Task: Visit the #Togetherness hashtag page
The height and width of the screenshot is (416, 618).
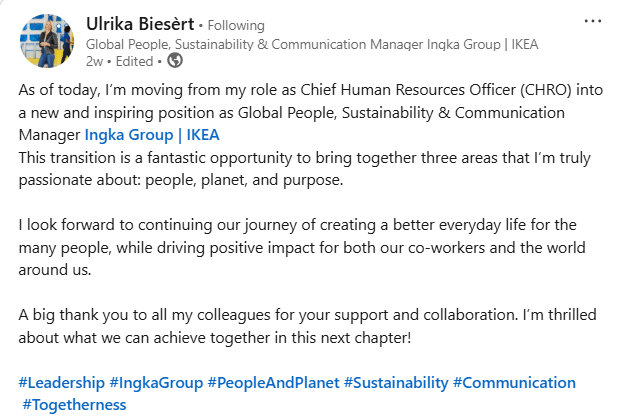Action: [73, 404]
